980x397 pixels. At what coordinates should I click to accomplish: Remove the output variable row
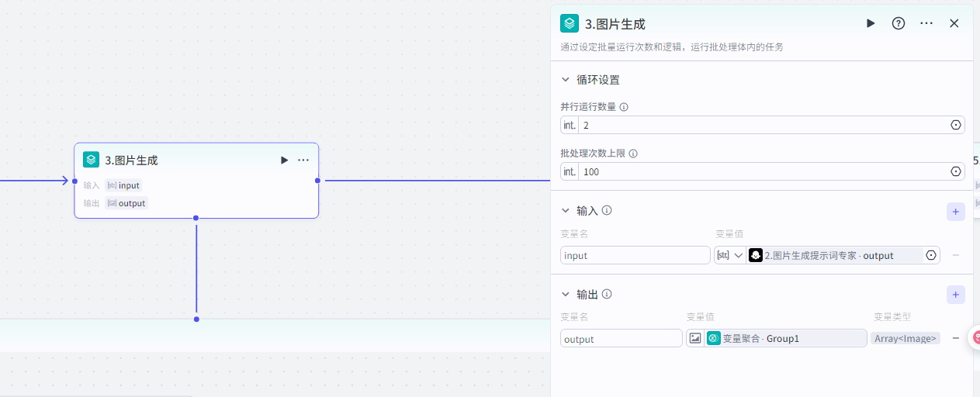click(x=956, y=338)
